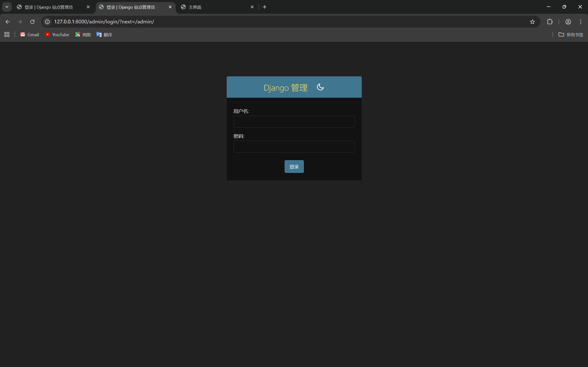This screenshot has width=588, height=367.
Task: Click the 密码 password input field
Action: 294,146
